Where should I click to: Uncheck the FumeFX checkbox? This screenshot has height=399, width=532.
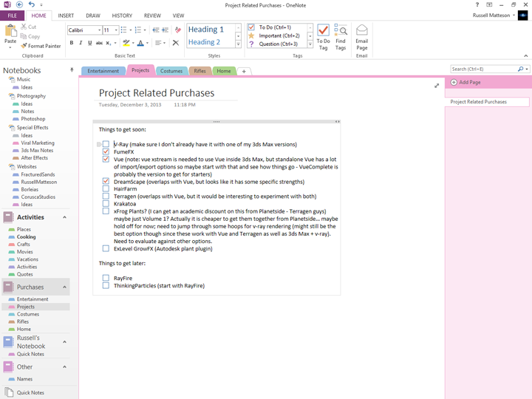[x=106, y=151]
